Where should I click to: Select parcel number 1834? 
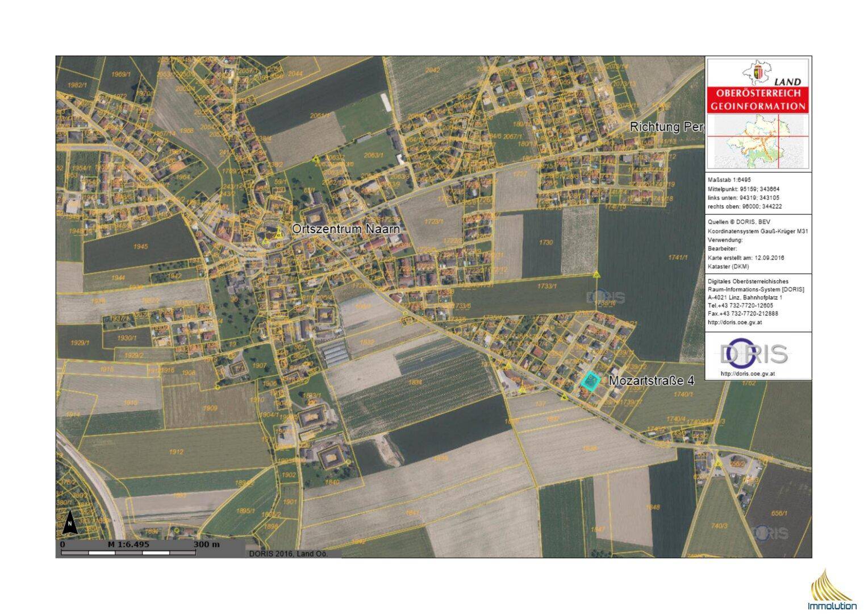[x=415, y=383]
